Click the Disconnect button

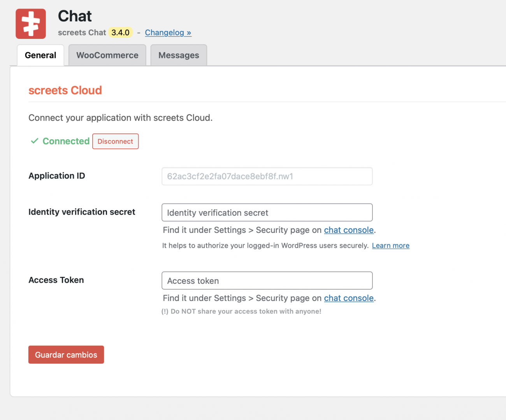click(x=115, y=141)
